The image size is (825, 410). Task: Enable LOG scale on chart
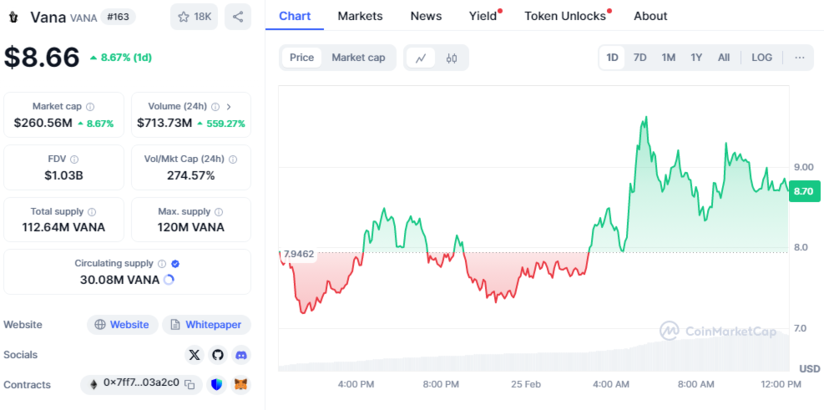point(762,58)
